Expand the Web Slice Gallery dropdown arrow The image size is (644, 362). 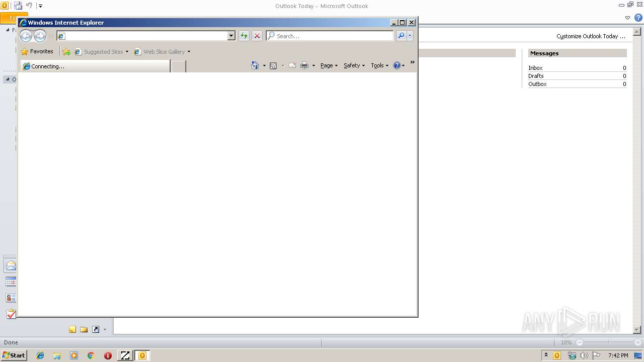(189, 52)
